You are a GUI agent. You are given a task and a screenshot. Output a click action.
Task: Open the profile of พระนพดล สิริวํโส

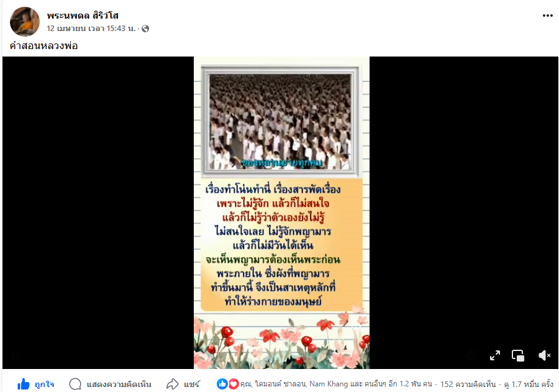(83, 16)
